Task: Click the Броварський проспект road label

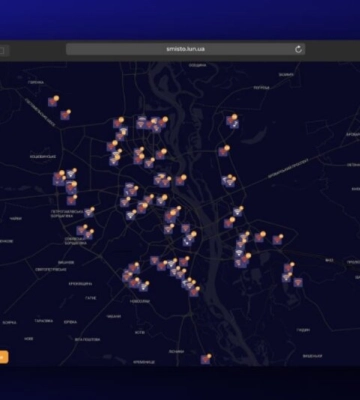Action: pyautogui.click(x=288, y=170)
